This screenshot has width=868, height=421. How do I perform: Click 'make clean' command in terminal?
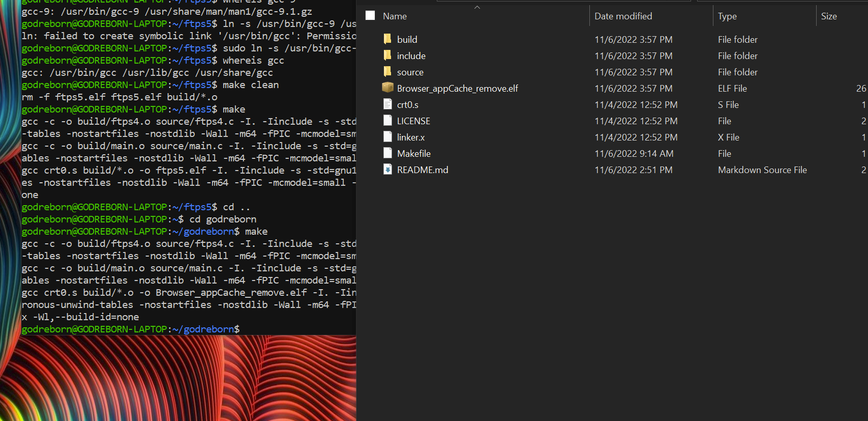click(251, 85)
